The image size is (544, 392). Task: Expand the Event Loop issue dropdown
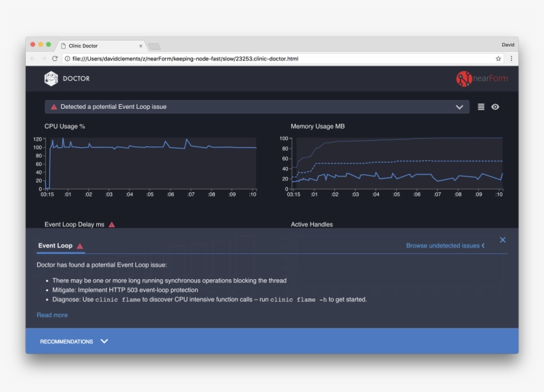[x=458, y=106]
